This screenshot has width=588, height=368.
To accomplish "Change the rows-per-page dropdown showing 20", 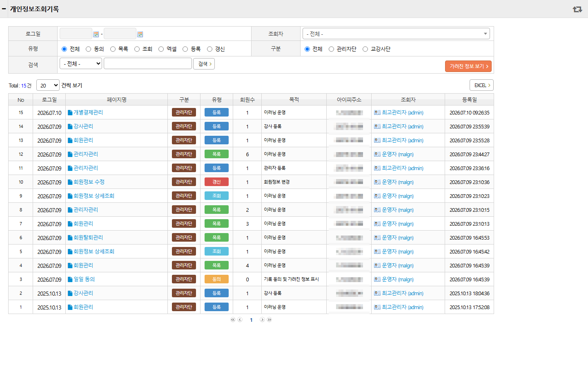I will [x=48, y=85].
